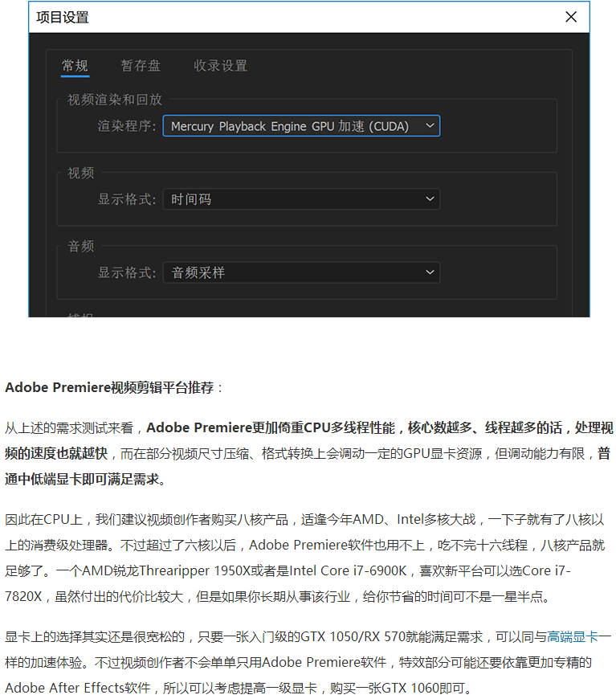This screenshot has width=616, height=699.
Task: Click the 音频 section label
Action: [x=80, y=246]
